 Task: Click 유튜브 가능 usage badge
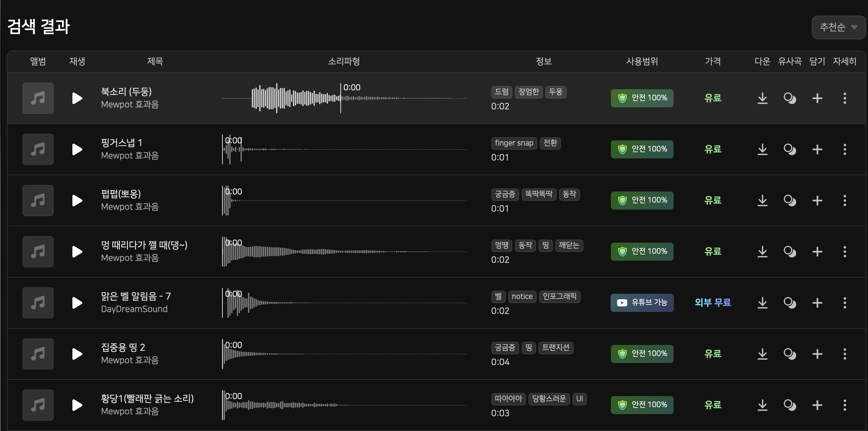(642, 303)
